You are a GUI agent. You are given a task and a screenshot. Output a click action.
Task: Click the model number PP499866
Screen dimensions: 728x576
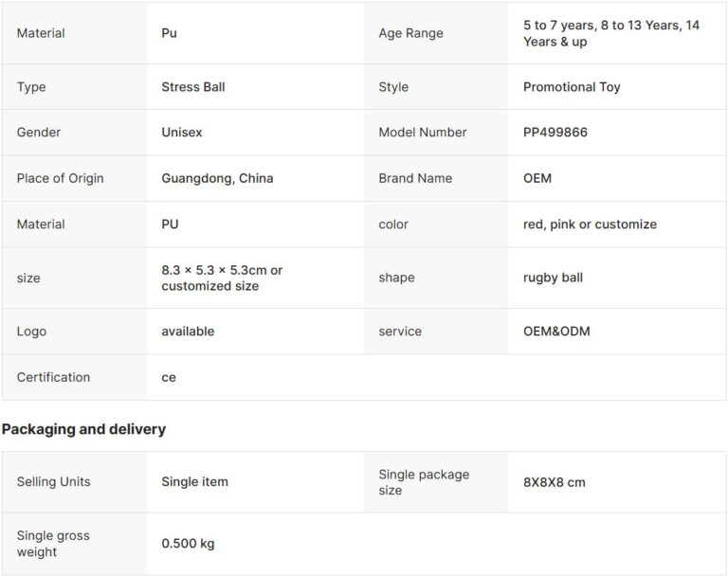click(555, 133)
